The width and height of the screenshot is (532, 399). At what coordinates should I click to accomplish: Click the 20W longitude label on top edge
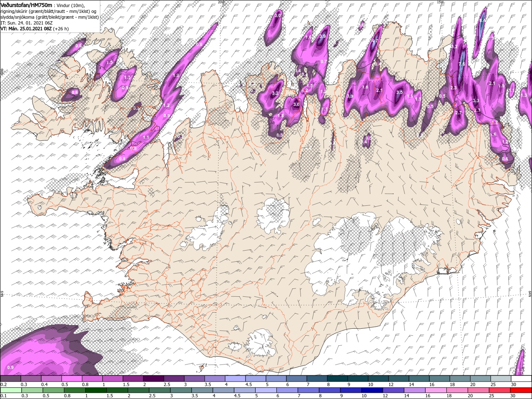(x=221, y=2)
